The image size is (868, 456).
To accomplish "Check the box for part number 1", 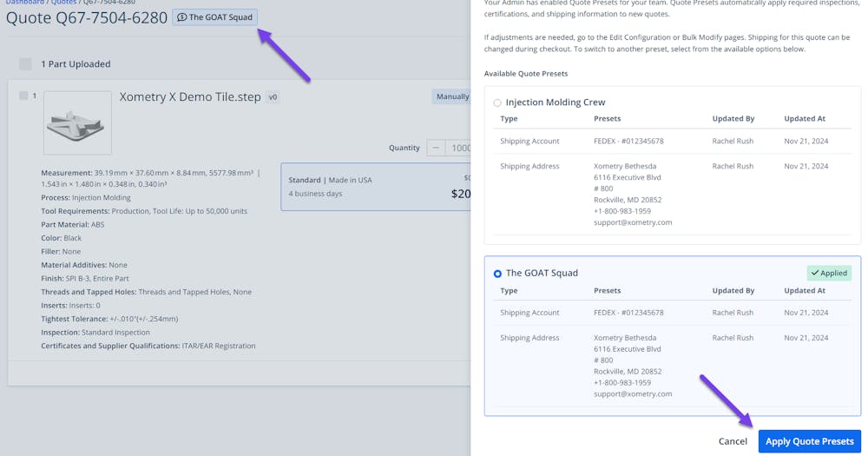I will pos(23,96).
